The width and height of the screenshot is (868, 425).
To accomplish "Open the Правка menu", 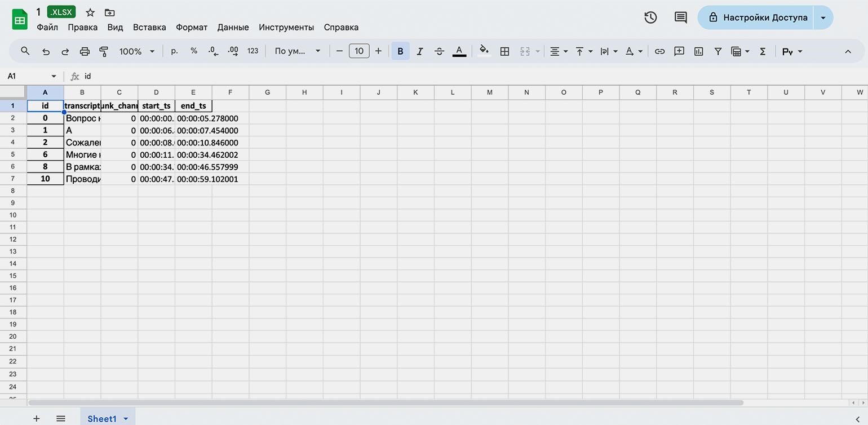I will point(82,27).
